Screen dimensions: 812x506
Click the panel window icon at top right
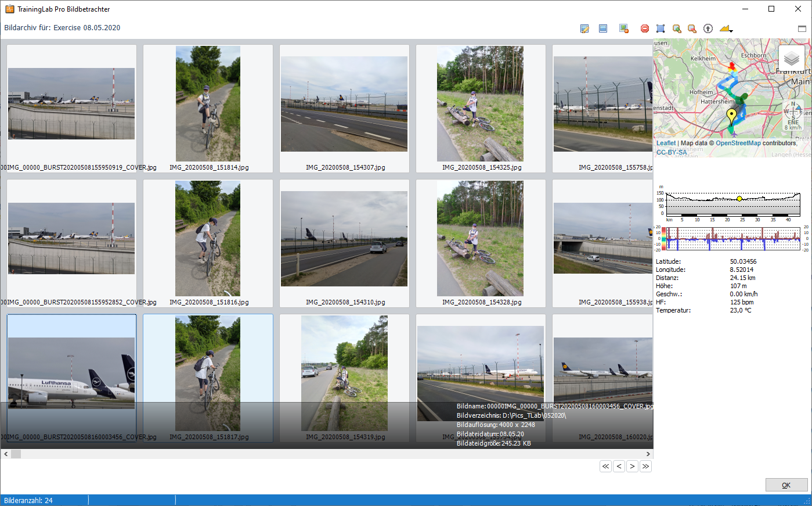802,28
